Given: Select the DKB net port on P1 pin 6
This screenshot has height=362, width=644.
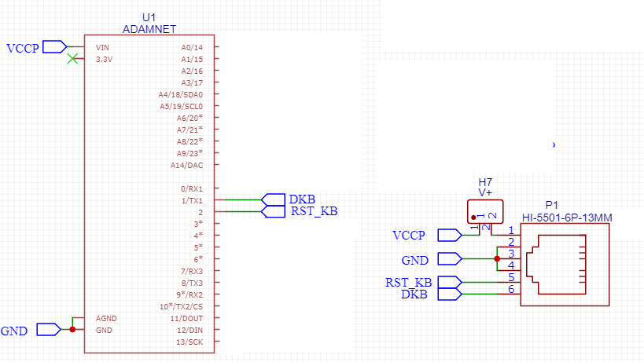Looking at the screenshot, I should tap(449, 294).
